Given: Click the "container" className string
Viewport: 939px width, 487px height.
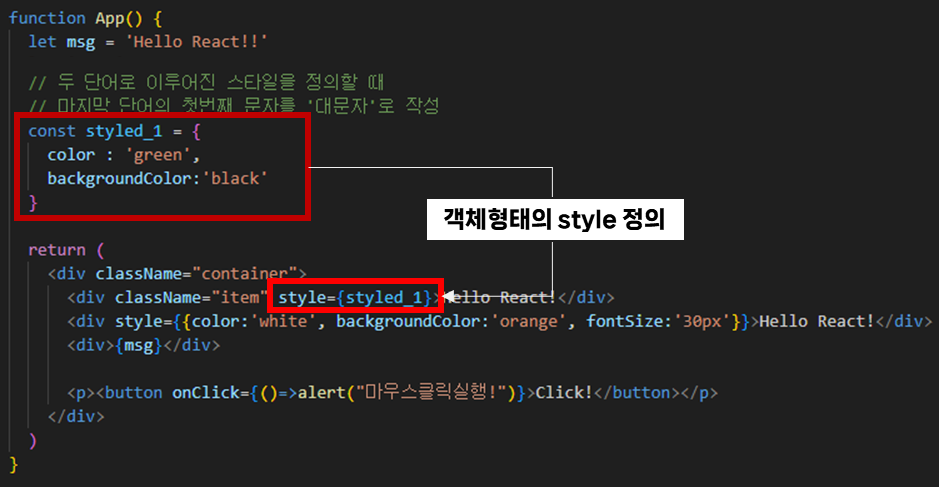Looking at the screenshot, I should click(x=244, y=274).
